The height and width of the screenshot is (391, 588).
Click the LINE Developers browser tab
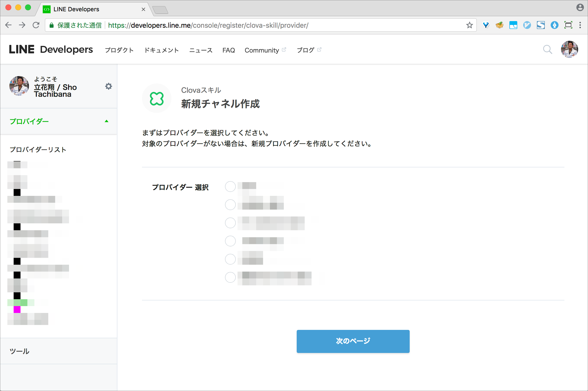click(95, 10)
